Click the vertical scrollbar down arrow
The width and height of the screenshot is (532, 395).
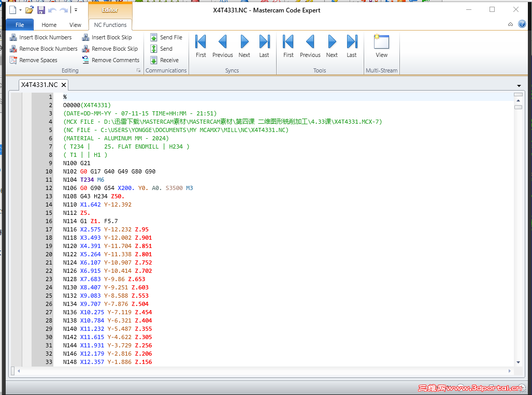(x=518, y=362)
